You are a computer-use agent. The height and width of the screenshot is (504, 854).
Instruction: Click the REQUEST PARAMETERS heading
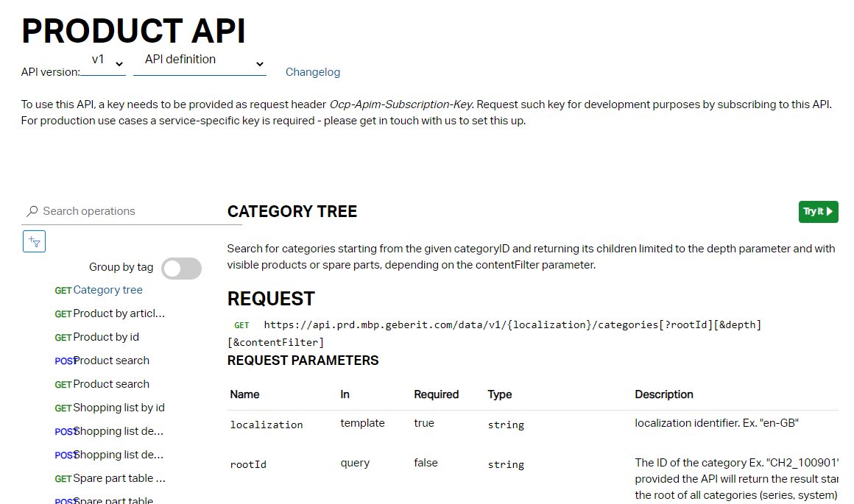[303, 361]
